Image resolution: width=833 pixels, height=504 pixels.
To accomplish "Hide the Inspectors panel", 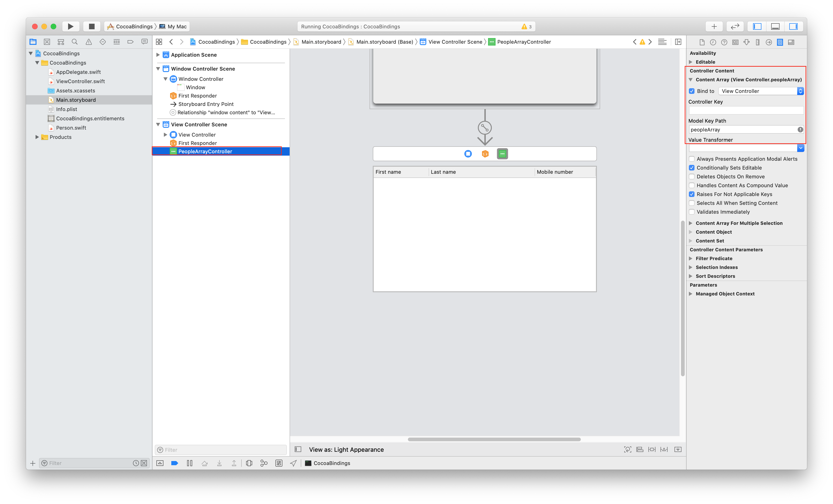I will click(793, 26).
